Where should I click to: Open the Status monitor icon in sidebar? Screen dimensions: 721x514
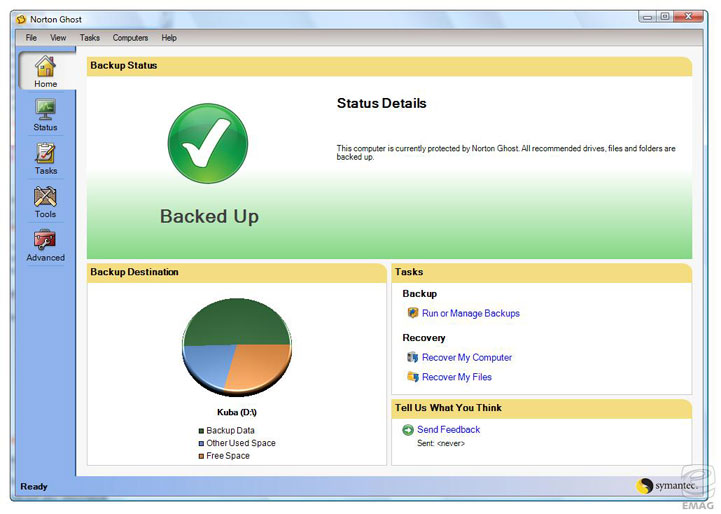[x=45, y=109]
